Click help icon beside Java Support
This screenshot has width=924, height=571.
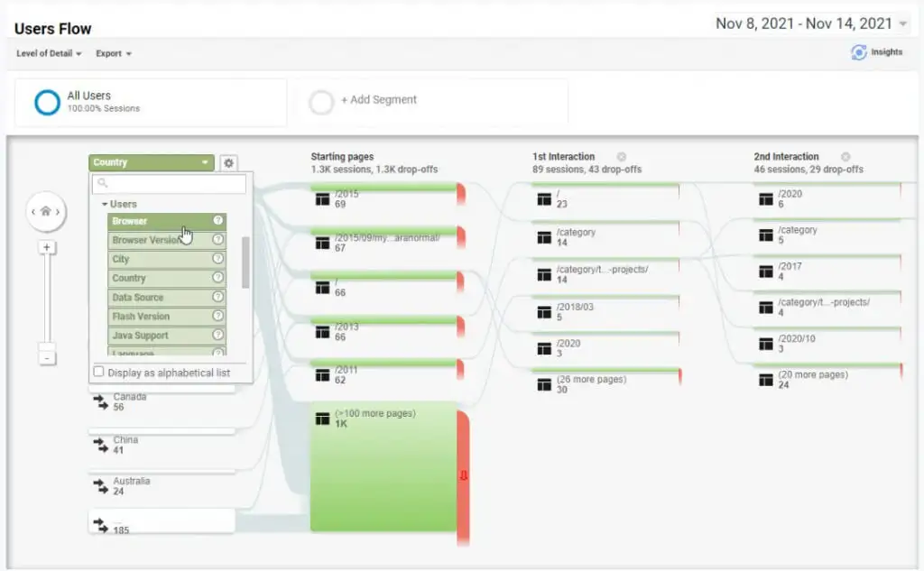click(x=218, y=334)
